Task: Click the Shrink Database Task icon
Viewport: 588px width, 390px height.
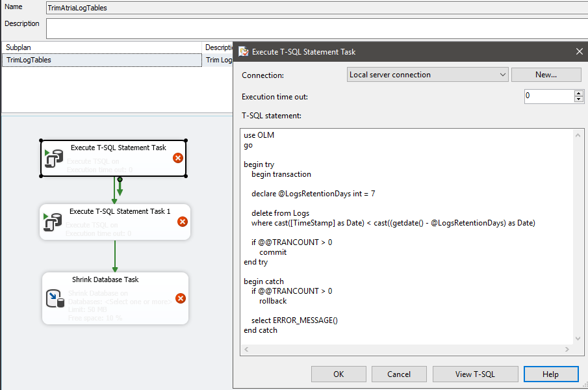Action: coord(55,298)
